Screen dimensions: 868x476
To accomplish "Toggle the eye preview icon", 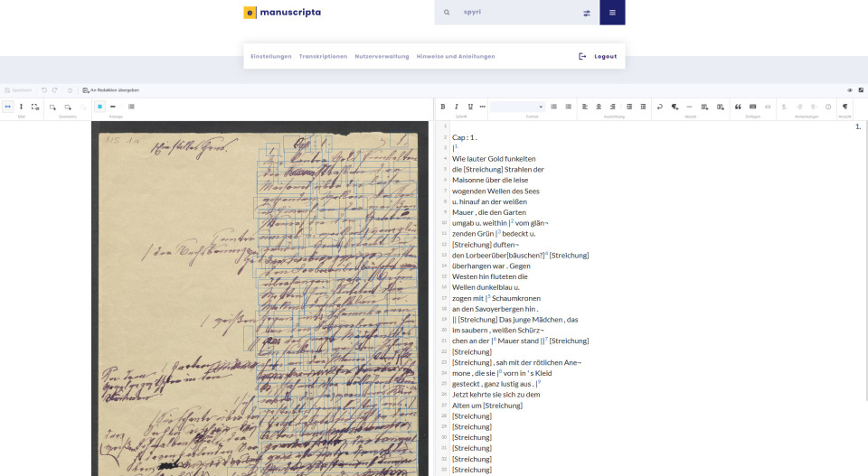I will 850,90.
